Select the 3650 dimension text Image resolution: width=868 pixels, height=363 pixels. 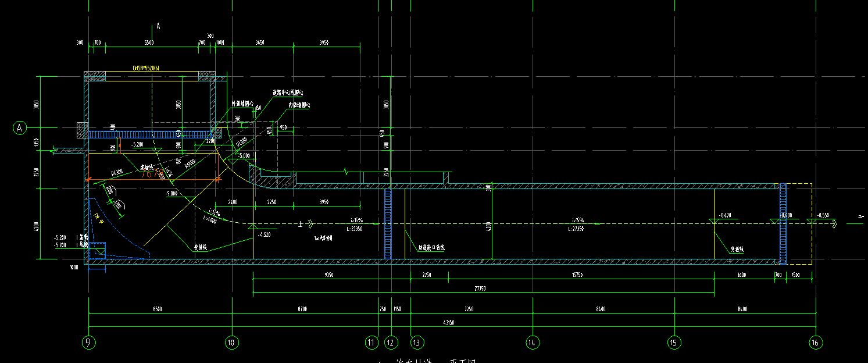point(260,42)
